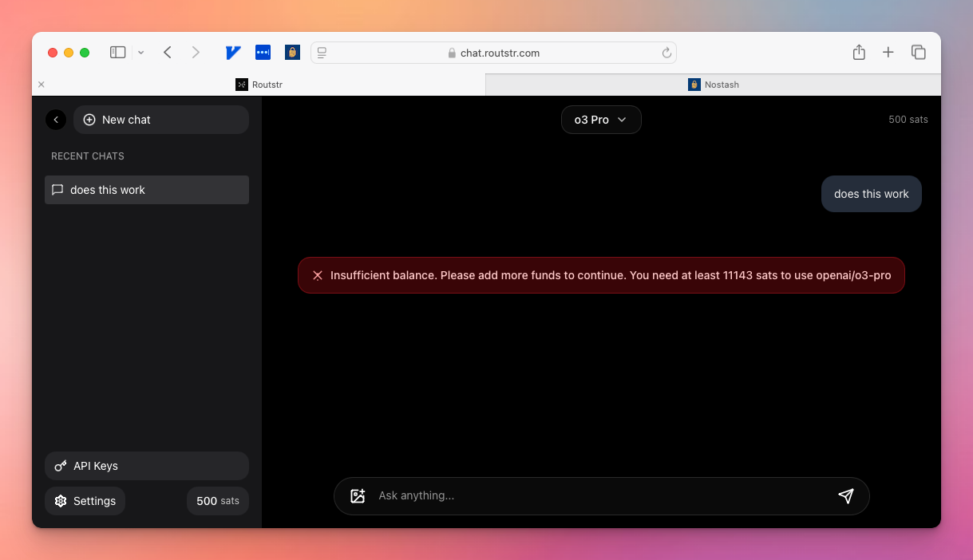Screen dimensions: 973x560
Task: Click the image upload icon in the input bar
Action: tap(358, 495)
